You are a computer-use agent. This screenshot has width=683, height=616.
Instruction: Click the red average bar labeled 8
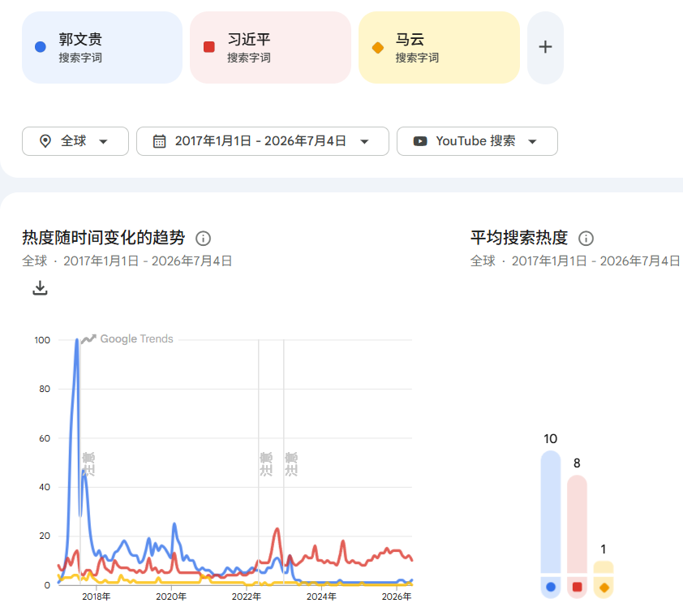pos(578,524)
